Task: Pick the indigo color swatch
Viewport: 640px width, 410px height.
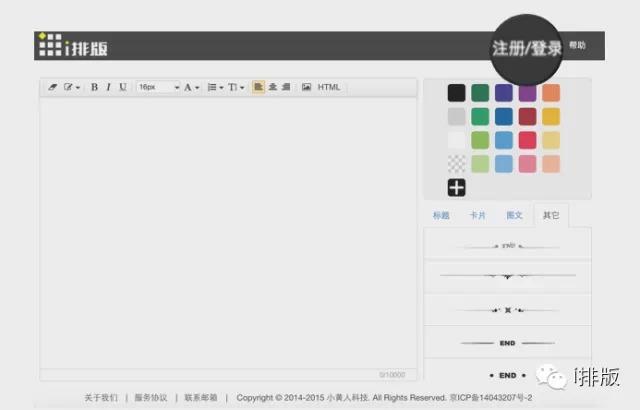Action: (504, 93)
